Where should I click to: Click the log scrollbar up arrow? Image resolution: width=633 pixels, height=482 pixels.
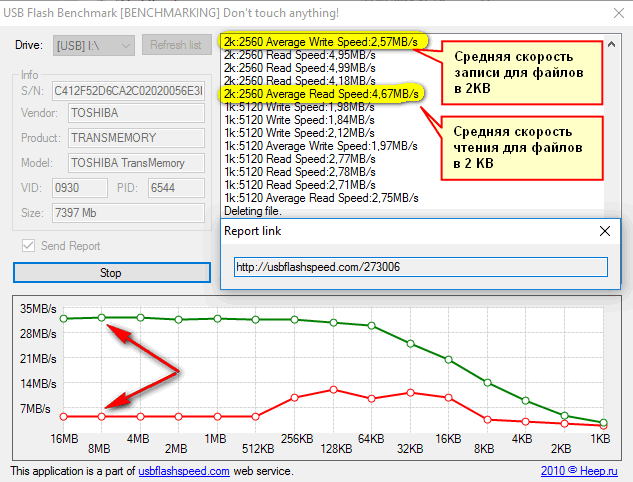[x=612, y=44]
